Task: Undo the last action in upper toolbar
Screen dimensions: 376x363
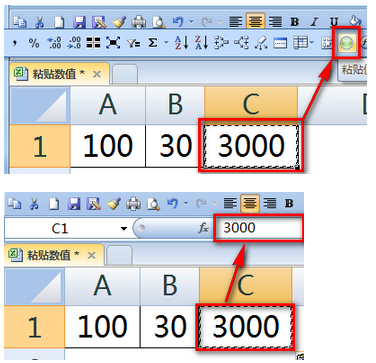Action: coord(178,22)
